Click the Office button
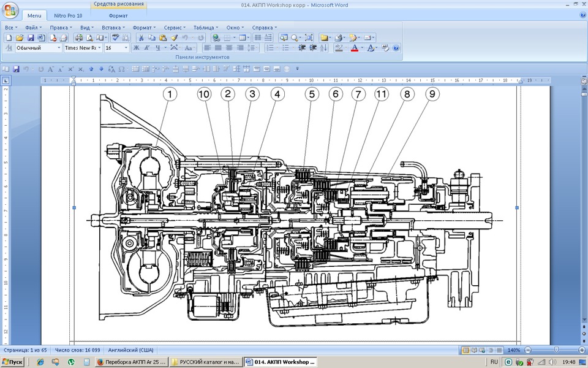The image size is (588, 368). 10,10
